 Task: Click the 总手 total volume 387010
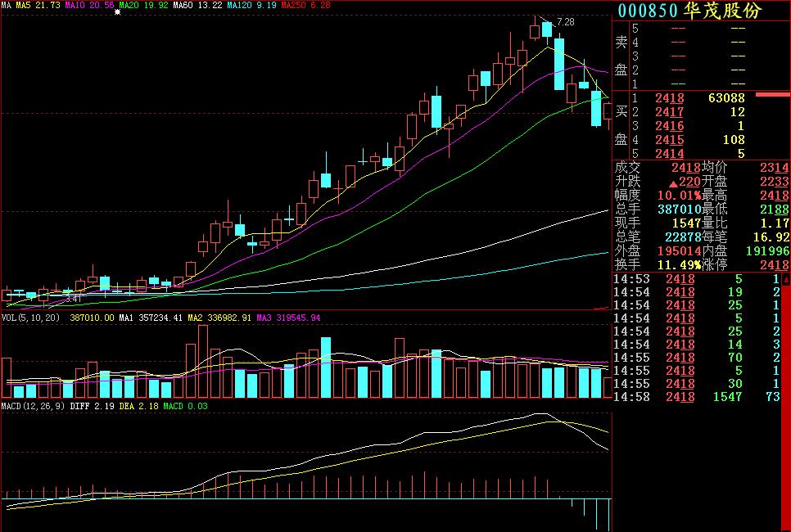pos(679,209)
